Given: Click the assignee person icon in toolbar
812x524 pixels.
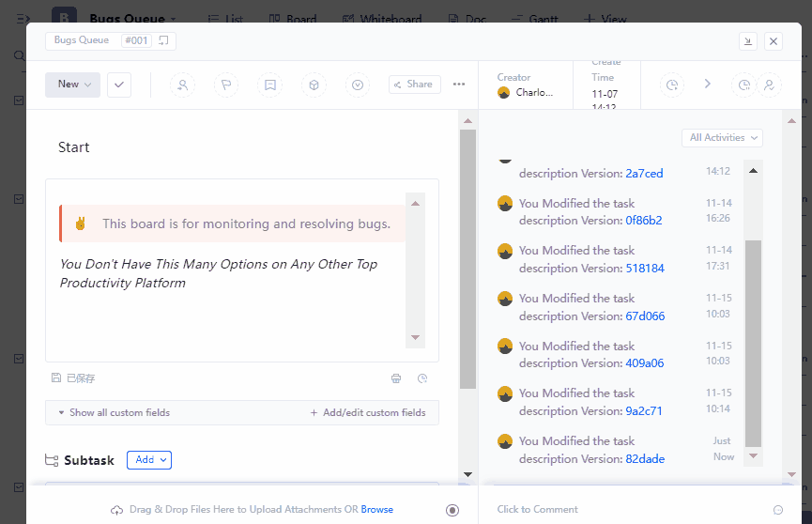Looking at the screenshot, I should pos(182,85).
